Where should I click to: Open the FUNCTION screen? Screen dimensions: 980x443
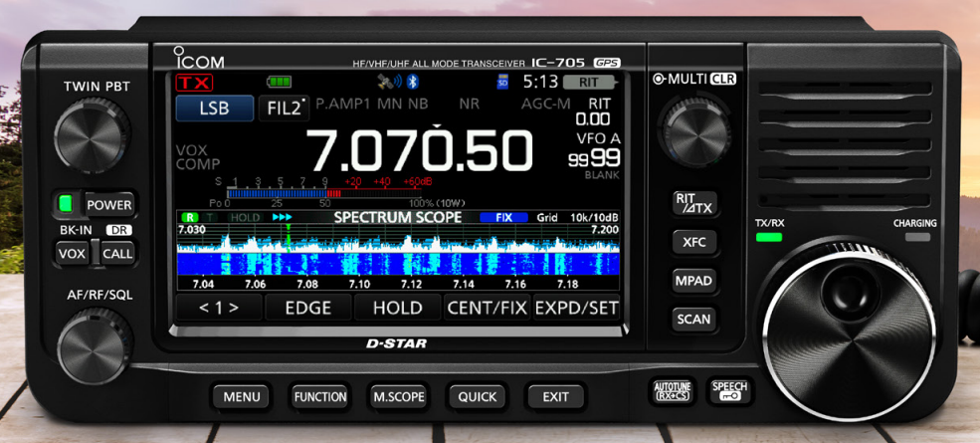pyautogui.click(x=319, y=396)
